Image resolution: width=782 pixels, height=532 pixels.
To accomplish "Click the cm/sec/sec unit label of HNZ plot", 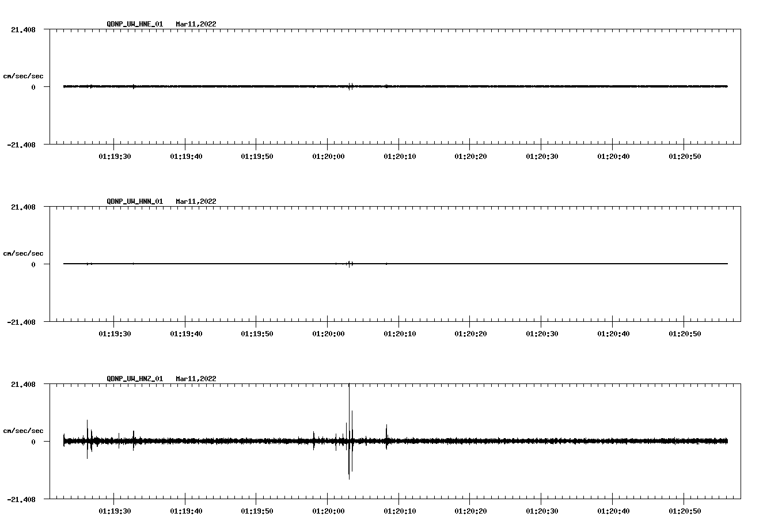I will (23, 431).
